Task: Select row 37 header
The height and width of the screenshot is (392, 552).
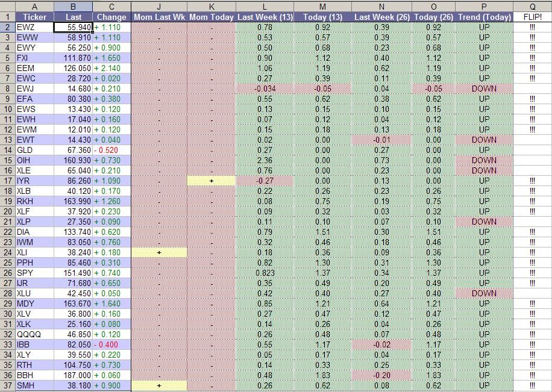Action: click(x=7, y=385)
